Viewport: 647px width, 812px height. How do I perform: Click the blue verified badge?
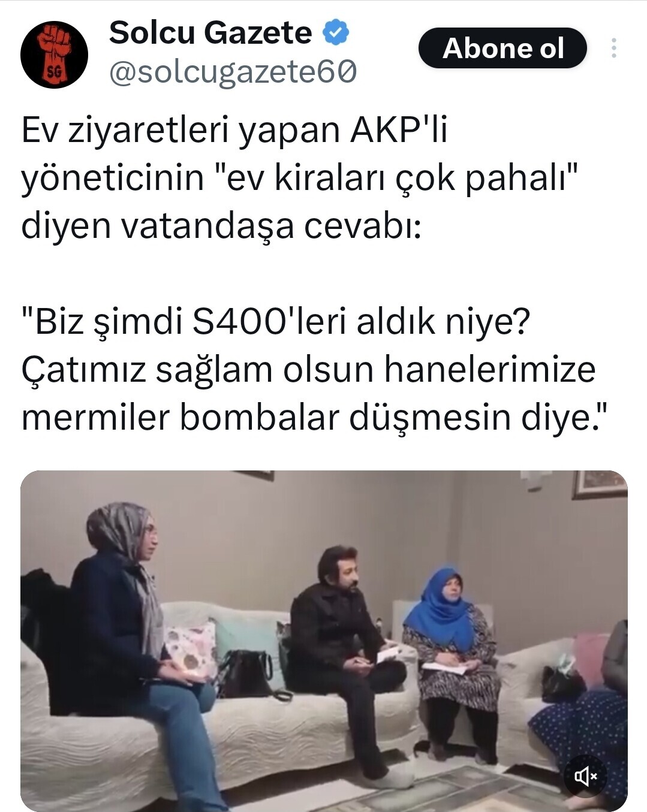tap(336, 32)
